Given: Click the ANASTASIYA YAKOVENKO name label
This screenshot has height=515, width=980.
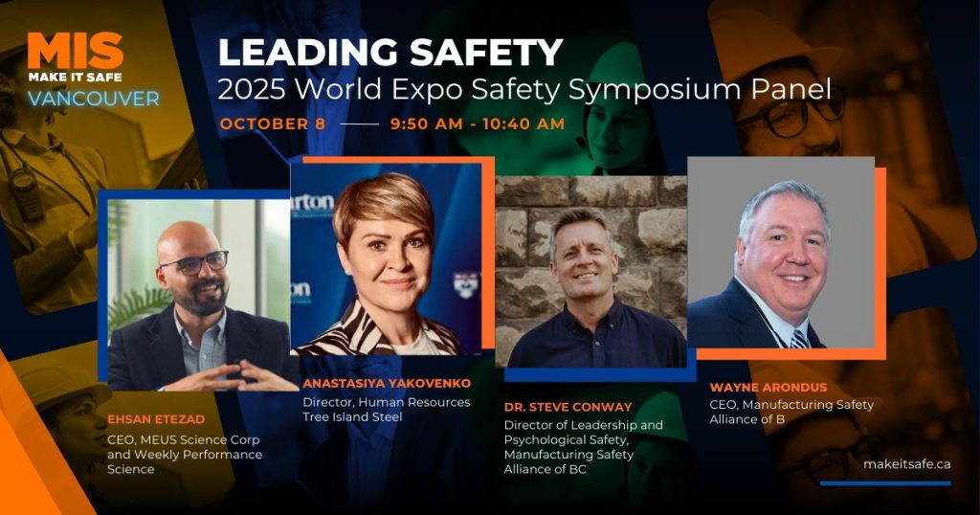Looking at the screenshot, I should pyautogui.click(x=387, y=383).
